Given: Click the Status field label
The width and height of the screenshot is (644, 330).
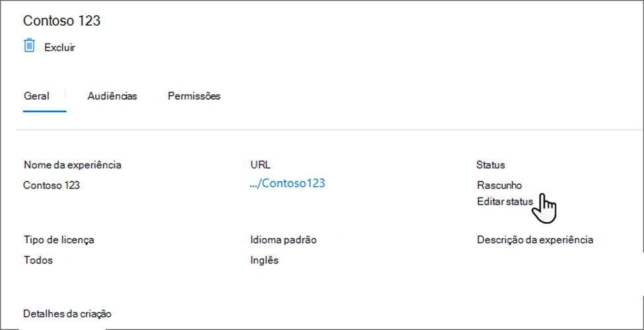Looking at the screenshot, I should (490, 164).
